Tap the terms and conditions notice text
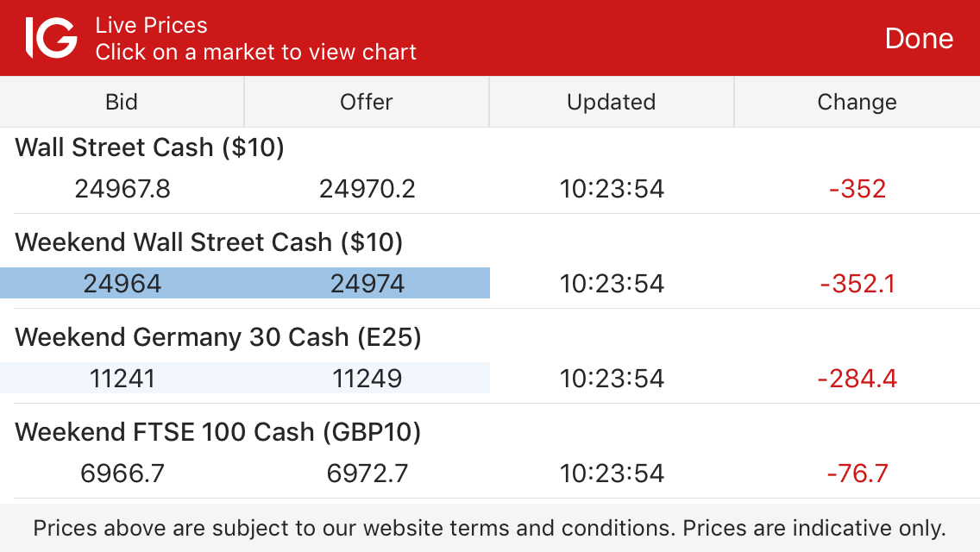 pyautogui.click(x=490, y=528)
